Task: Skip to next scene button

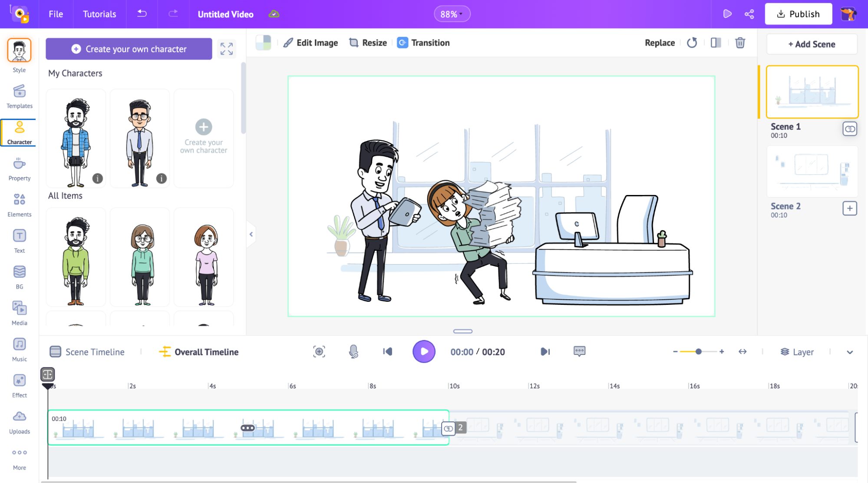Action: pos(545,351)
